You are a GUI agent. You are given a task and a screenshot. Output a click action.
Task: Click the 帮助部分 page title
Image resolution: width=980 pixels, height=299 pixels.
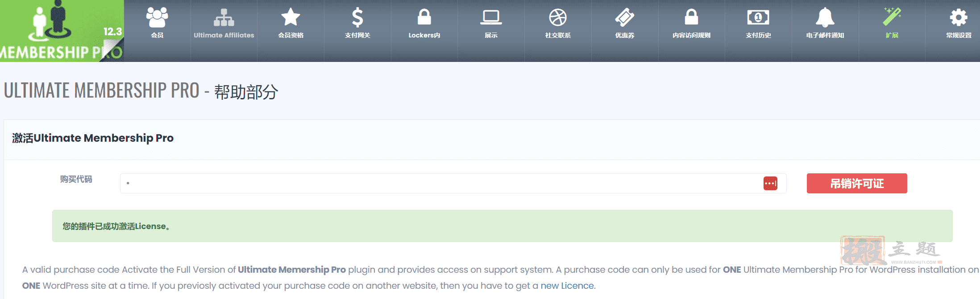[246, 92]
